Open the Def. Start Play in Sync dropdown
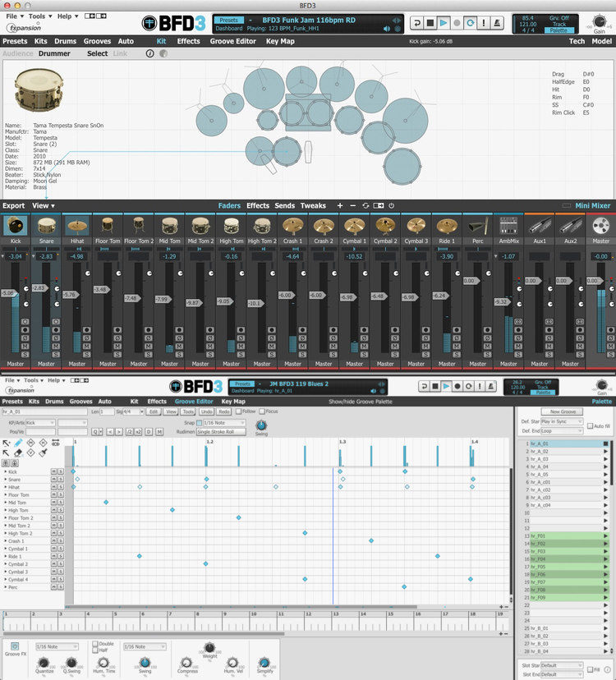Screen dimensions: 616x680 [562, 421]
